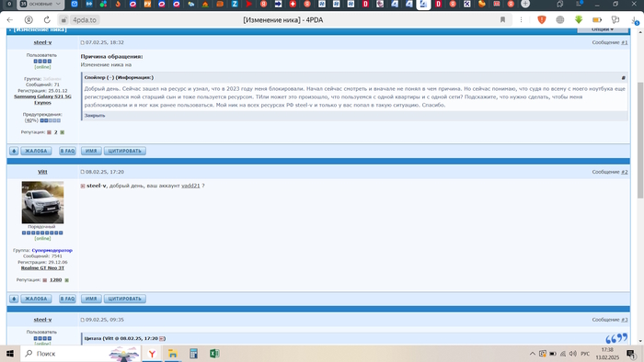The image size is (644, 362).
Task: Open the Опции dropdown in topic header
Action: 603,29
